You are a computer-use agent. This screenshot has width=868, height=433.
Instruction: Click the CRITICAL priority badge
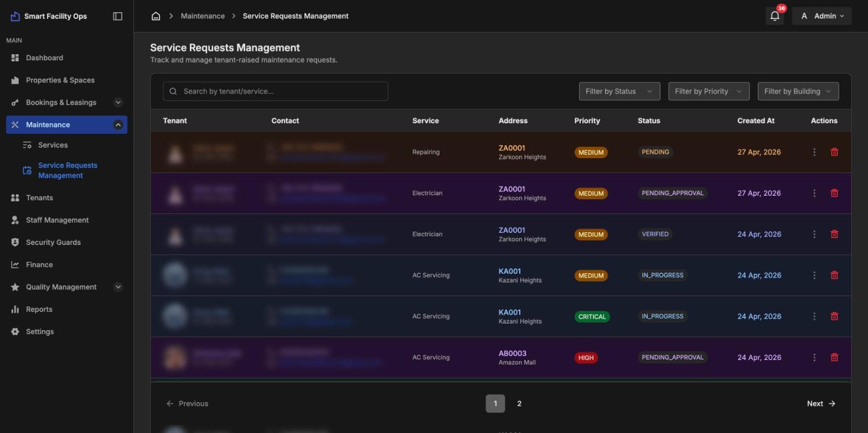592,317
